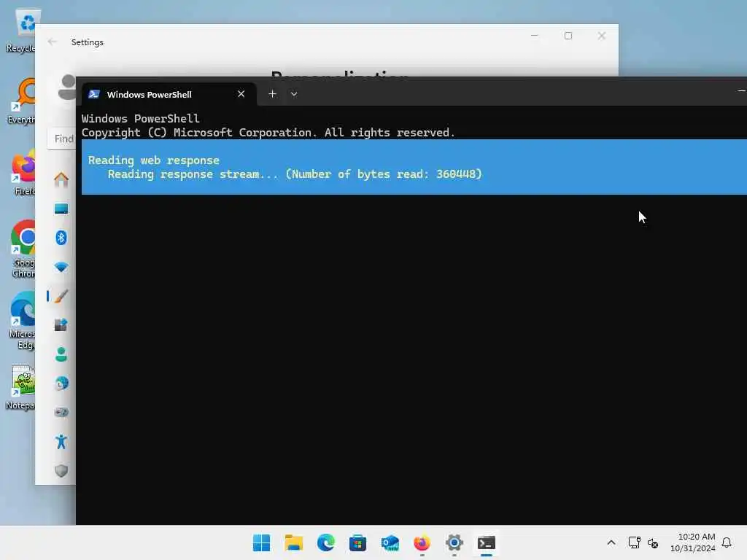Open System category in Settings sidebar
Viewport: 747px width, 560px height.
[61, 209]
